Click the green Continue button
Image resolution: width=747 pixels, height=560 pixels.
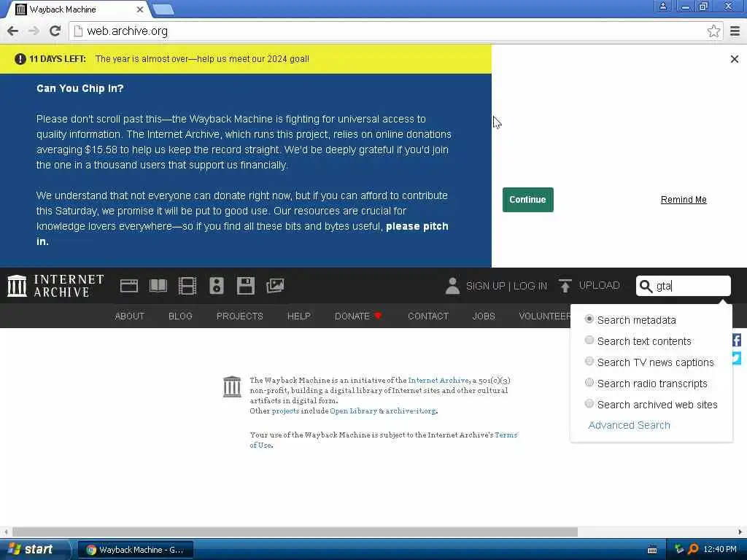528,200
